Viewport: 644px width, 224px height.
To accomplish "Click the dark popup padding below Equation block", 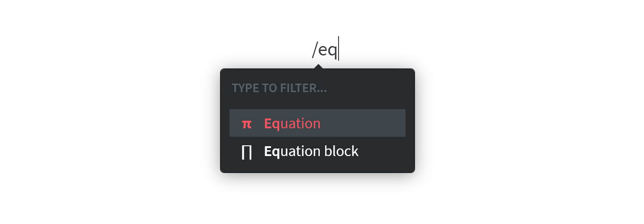I will click(x=318, y=169).
